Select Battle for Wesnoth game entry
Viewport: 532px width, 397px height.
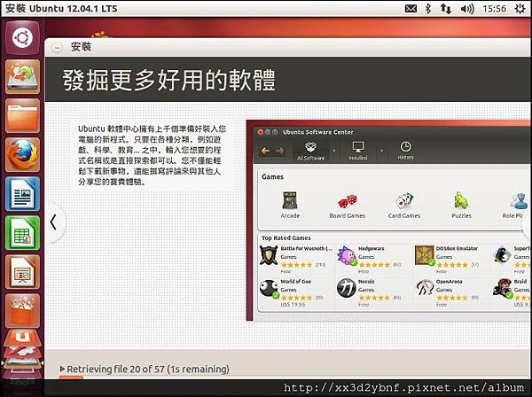[296, 260]
